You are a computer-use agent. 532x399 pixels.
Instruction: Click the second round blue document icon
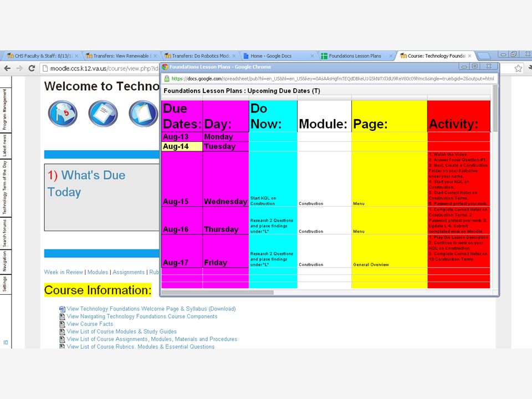click(x=103, y=113)
